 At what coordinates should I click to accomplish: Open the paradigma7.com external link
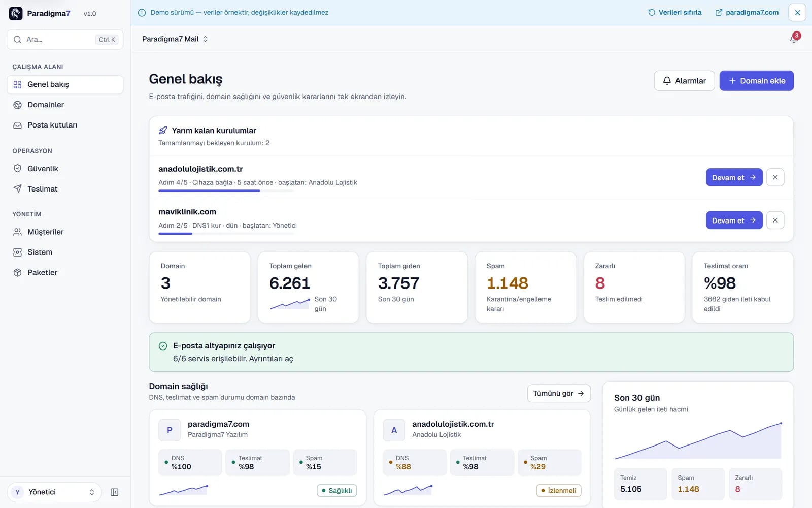747,13
